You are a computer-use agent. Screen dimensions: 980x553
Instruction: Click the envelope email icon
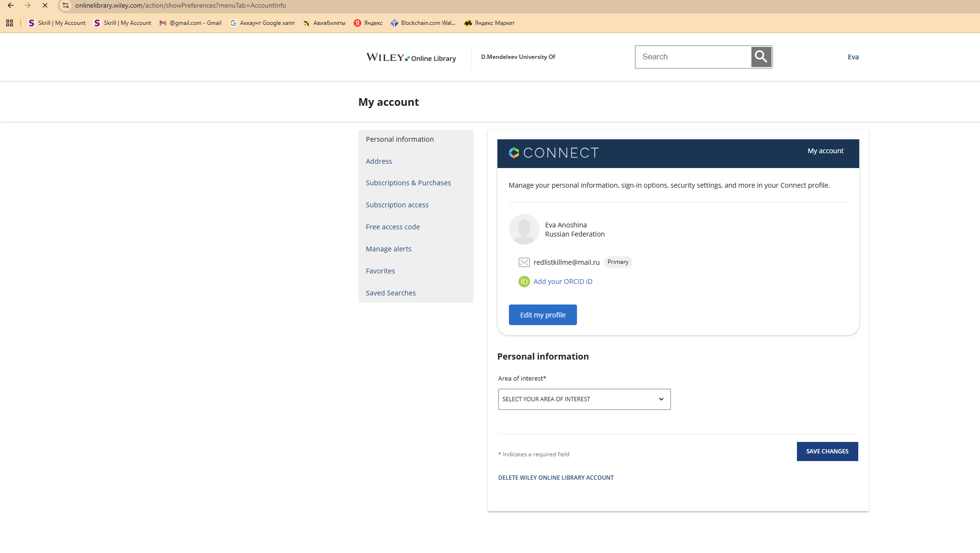524,262
